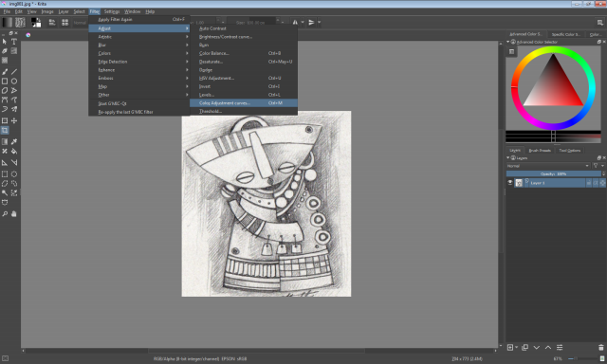
Task: Expand the add layer dropdown arrow
Action: (516, 347)
